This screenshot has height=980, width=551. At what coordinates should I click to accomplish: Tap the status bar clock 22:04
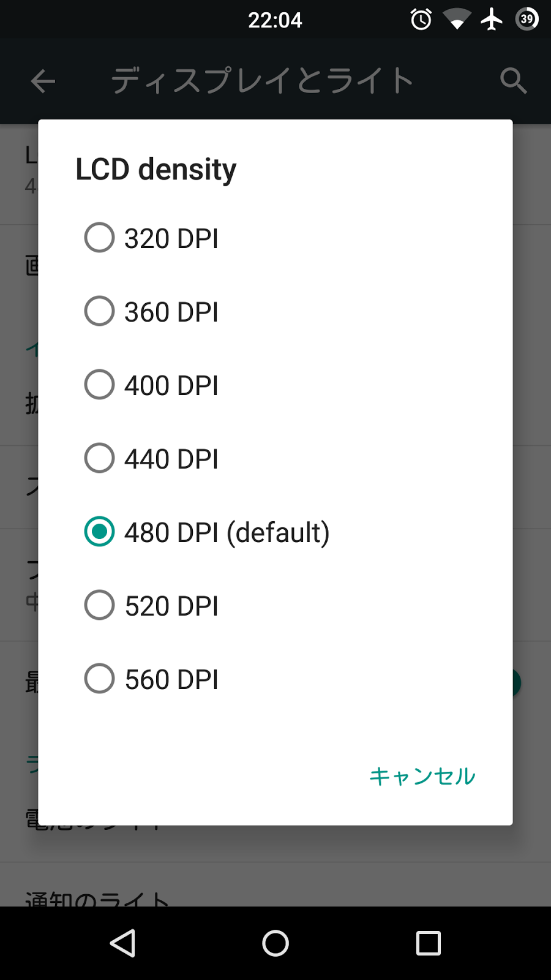pos(275,20)
